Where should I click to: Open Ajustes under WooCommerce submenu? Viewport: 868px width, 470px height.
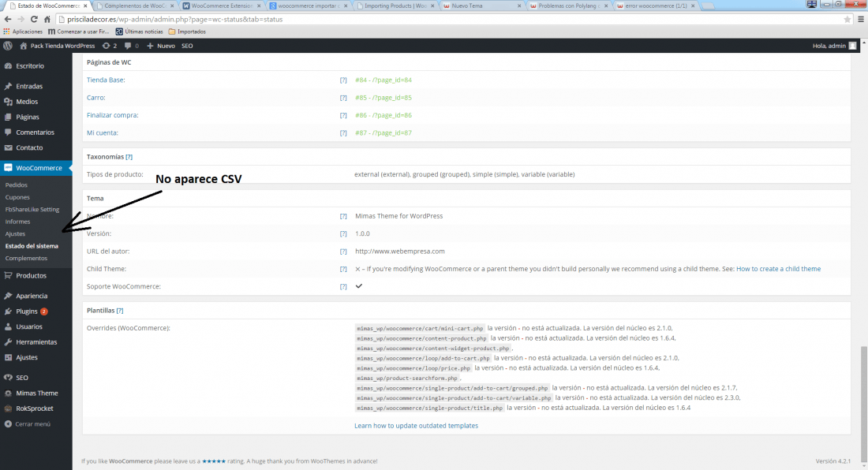click(16, 234)
